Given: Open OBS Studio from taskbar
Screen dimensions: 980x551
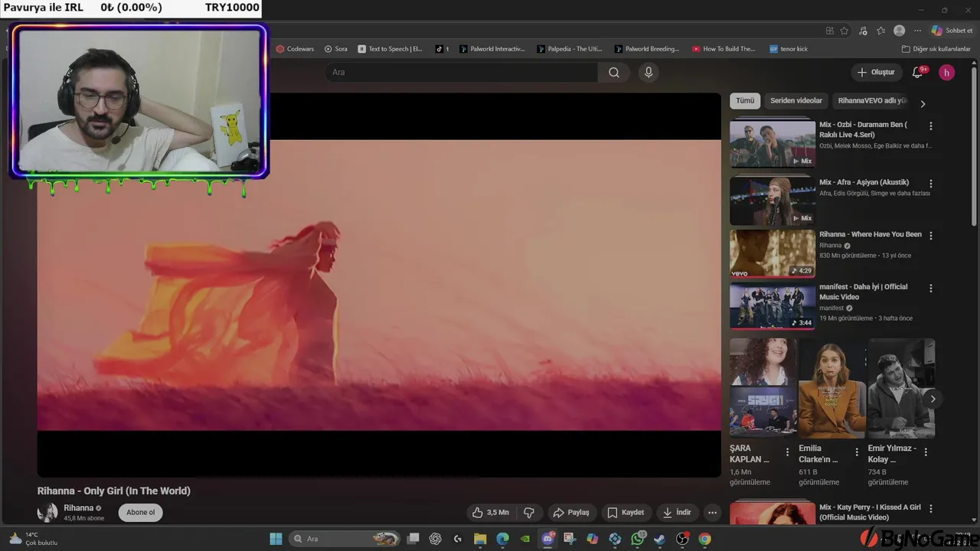Looking at the screenshot, I should (x=682, y=539).
